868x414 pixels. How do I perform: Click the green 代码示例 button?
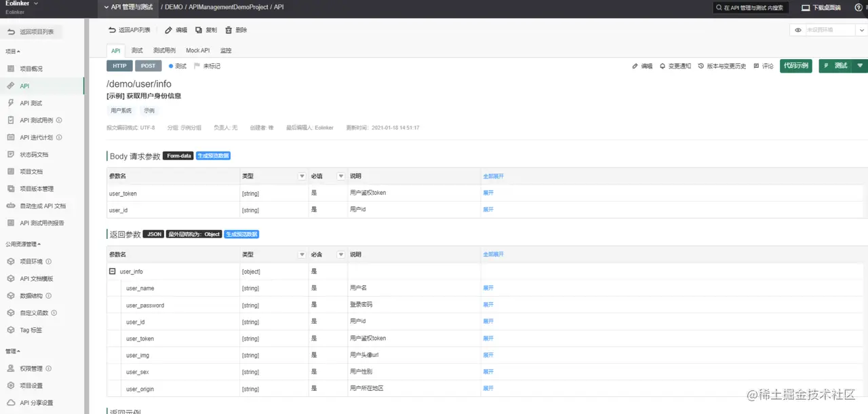(x=796, y=66)
